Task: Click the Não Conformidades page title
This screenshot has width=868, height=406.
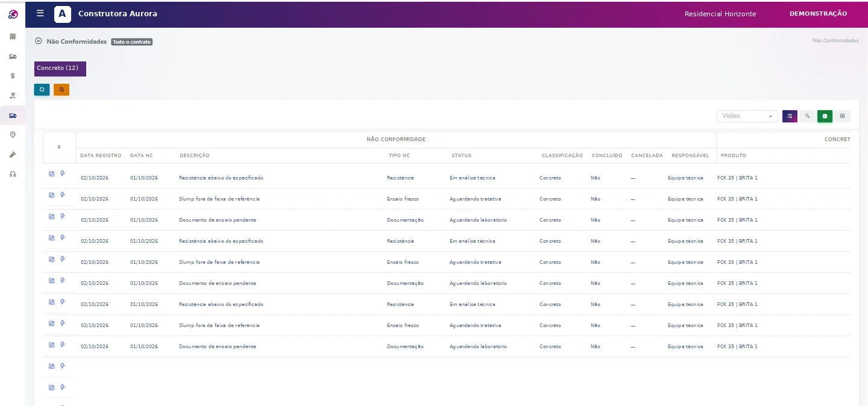Action: click(77, 42)
